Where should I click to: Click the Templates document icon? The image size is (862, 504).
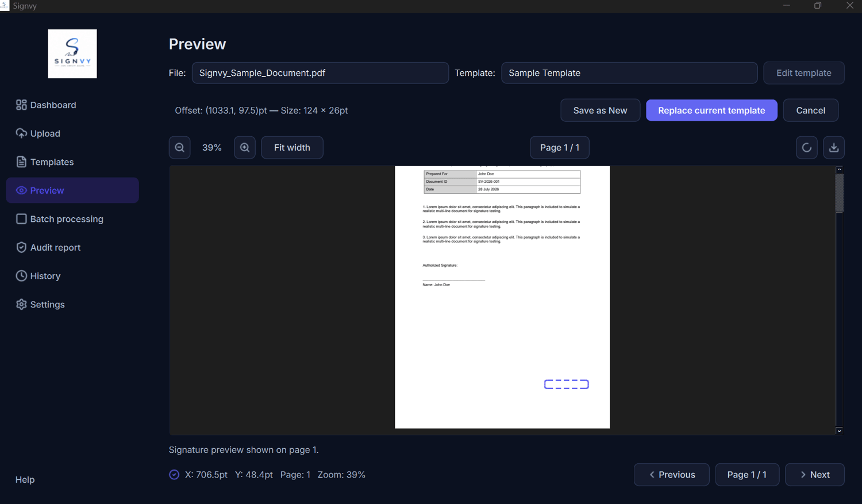point(21,162)
